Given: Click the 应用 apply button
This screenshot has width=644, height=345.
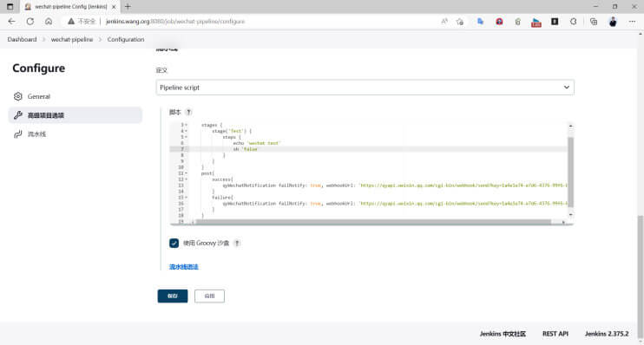Looking at the screenshot, I should click(209, 296).
